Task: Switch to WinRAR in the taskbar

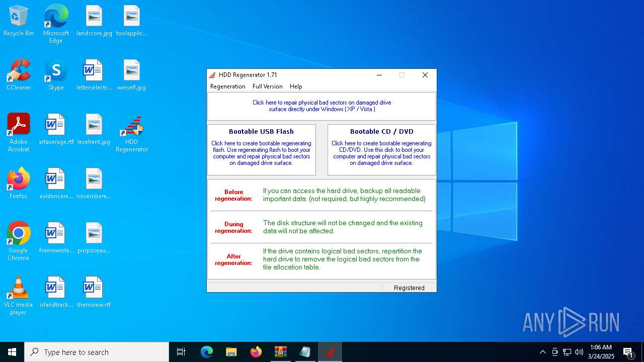Action: click(281, 352)
